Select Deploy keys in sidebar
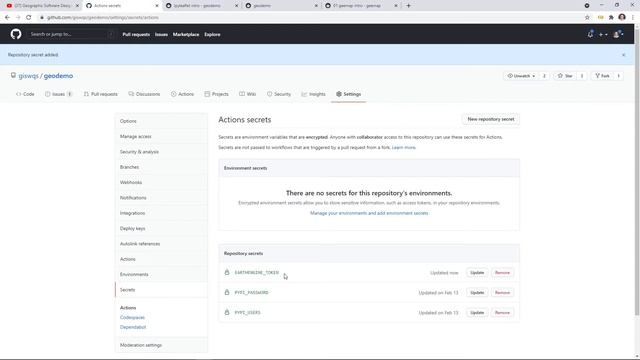This screenshot has width=640, height=360. pos(161,229)
